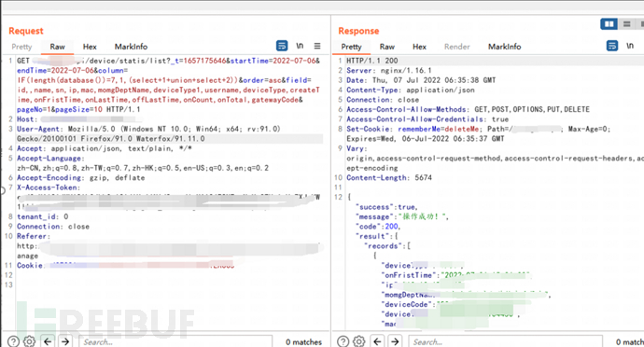Click the Access-Control-Allow-Credentials: true line
The image size is (644, 347).
427,119
